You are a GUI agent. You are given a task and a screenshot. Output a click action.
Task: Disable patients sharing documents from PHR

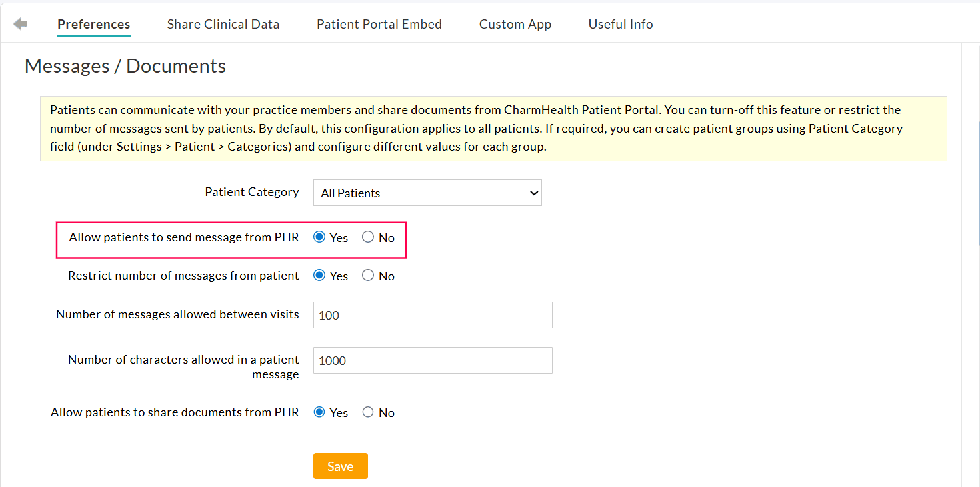(x=367, y=412)
